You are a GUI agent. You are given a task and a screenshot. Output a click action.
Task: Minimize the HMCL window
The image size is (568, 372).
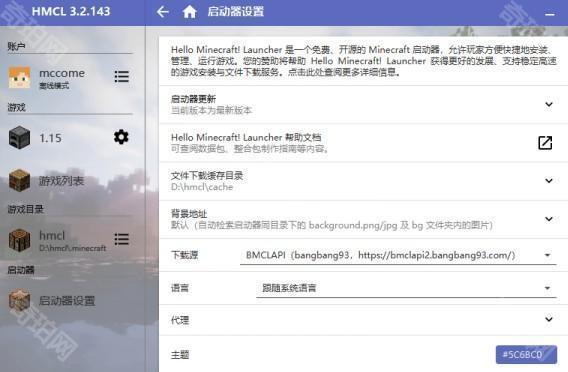(550, 14)
